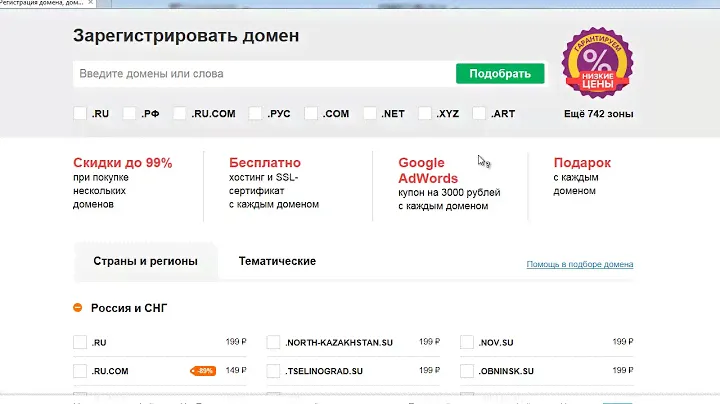Check the .ART zone checkbox
Image resolution: width=720 pixels, height=404 pixels.
(480, 114)
